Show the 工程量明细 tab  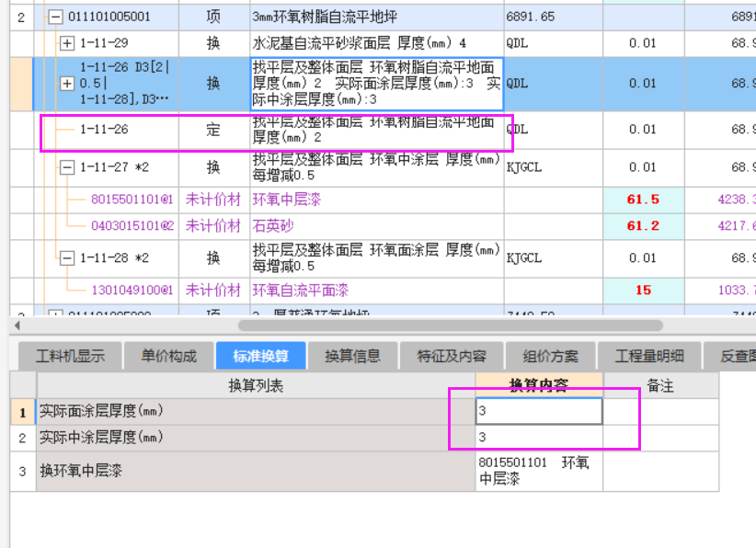pyautogui.click(x=649, y=356)
